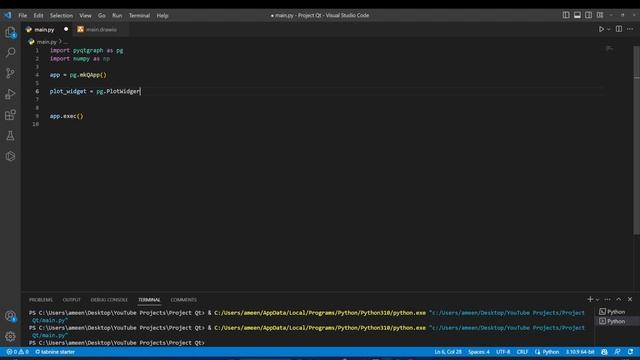Click the editor vertical scrollbar
This screenshot has height=360, width=640.
(x=637, y=140)
